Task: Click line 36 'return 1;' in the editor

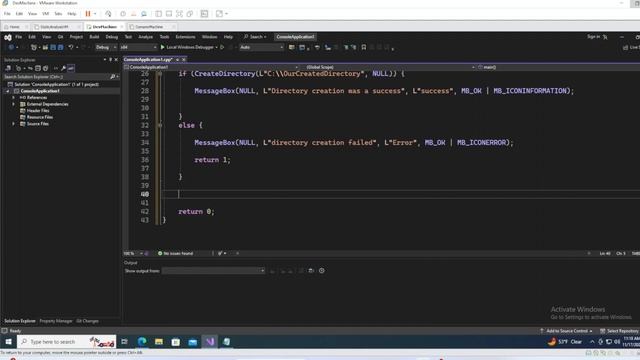Action: click(x=212, y=160)
